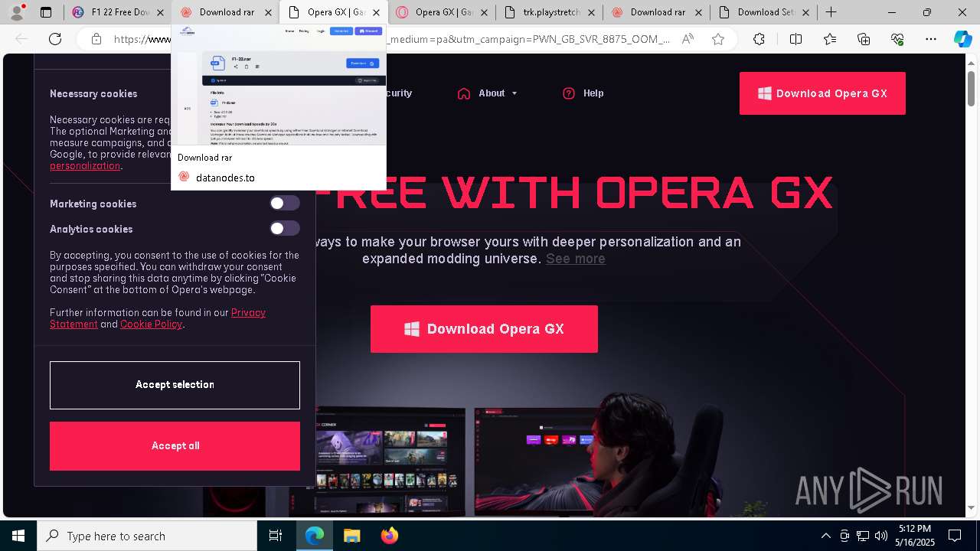Click the Help question mark icon
Viewport: 980px width, 551px height.
pos(569,93)
